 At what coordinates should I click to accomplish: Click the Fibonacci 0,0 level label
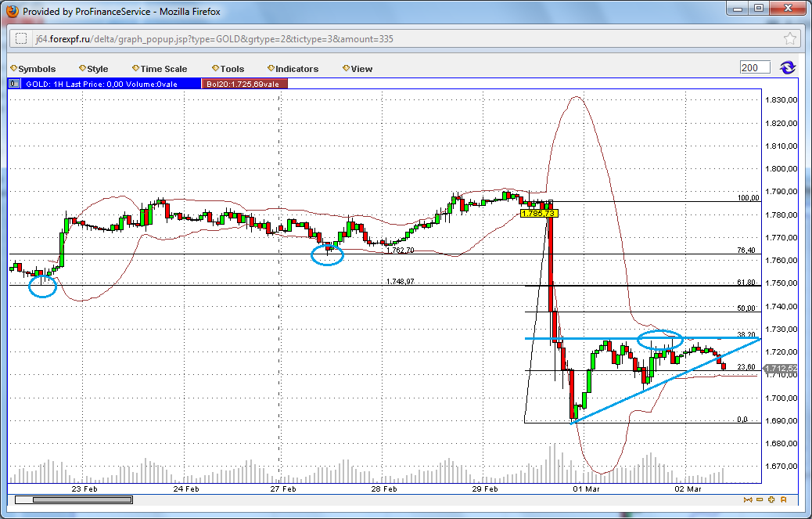pyautogui.click(x=742, y=420)
